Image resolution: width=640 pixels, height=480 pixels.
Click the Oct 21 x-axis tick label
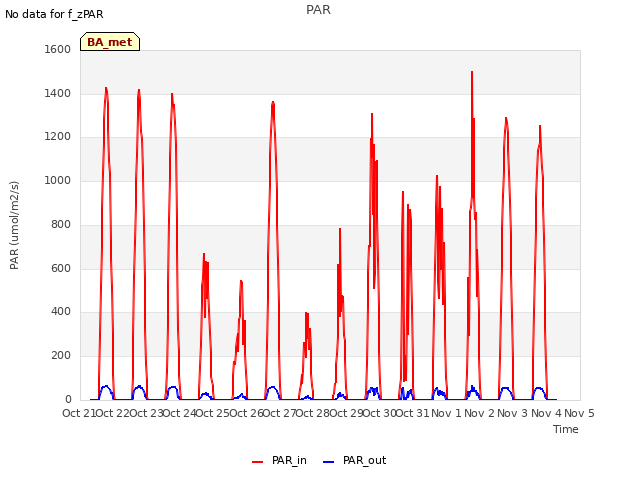tap(79, 413)
